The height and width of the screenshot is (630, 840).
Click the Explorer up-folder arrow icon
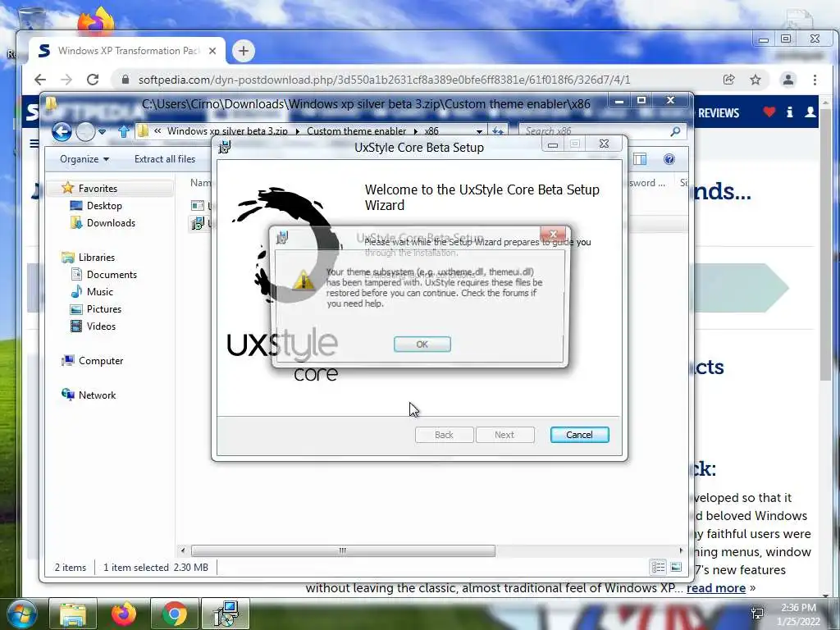(x=123, y=130)
